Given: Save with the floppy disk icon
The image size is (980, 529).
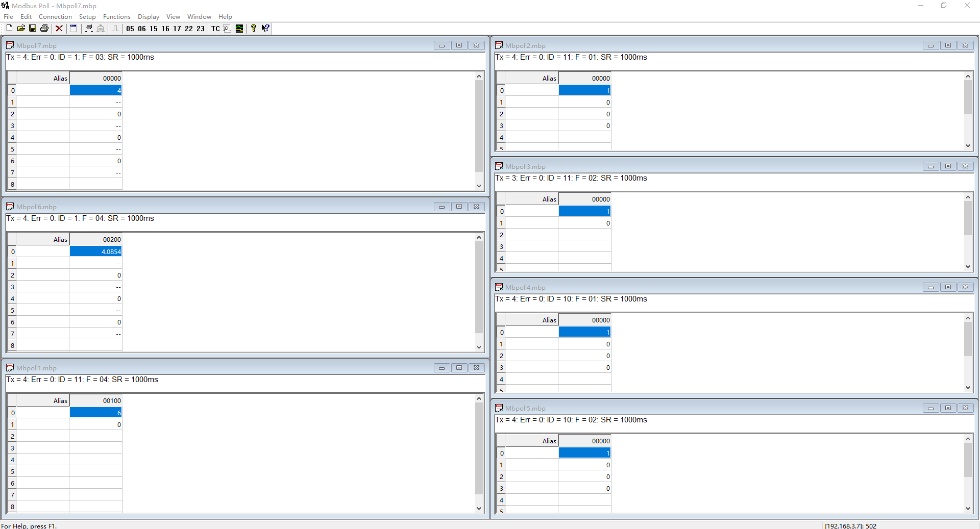Looking at the screenshot, I should pos(33,29).
